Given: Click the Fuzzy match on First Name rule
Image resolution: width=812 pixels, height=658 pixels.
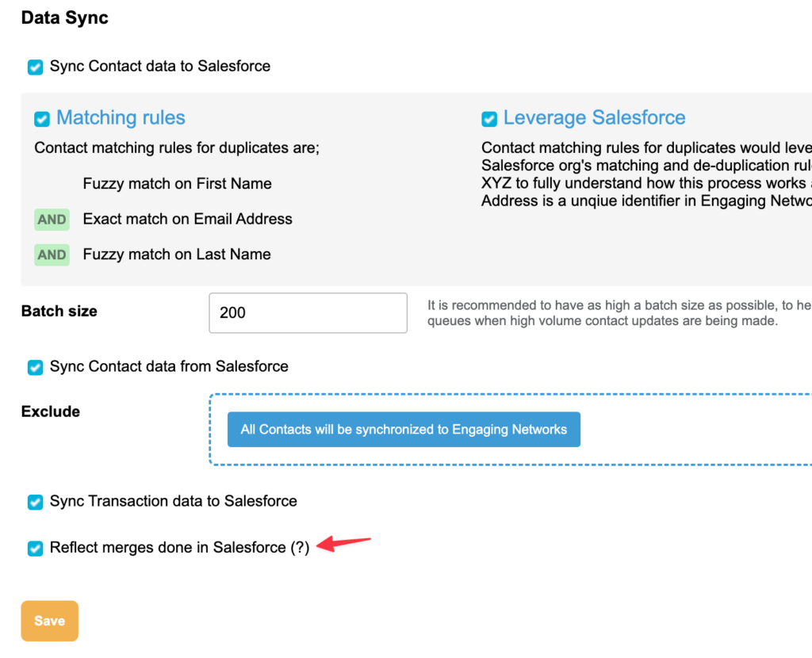Looking at the screenshot, I should click(177, 184).
